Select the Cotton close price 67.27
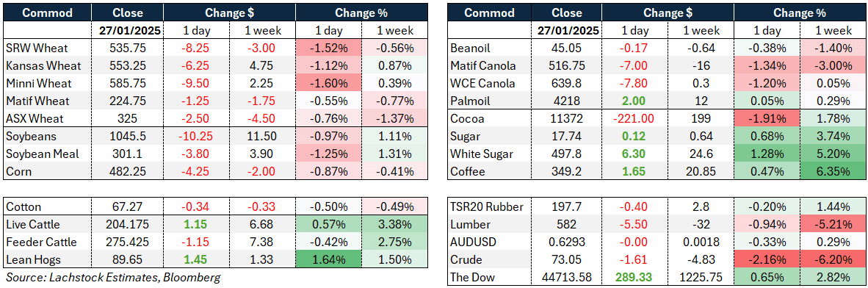 [127, 206]
